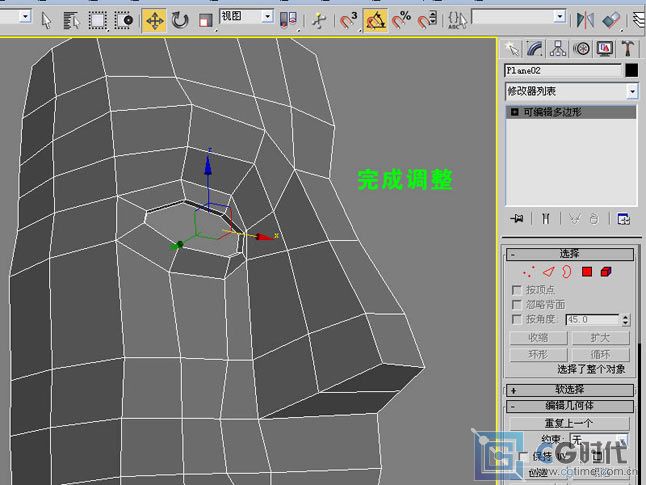The width and height of the screenshot is (646, 485).
Task: Expand the 可编辑多边形 plus box
Action: 514,112
